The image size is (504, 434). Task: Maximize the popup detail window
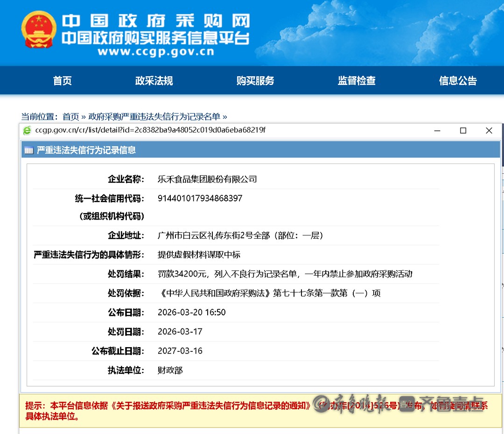coord(463,130)
